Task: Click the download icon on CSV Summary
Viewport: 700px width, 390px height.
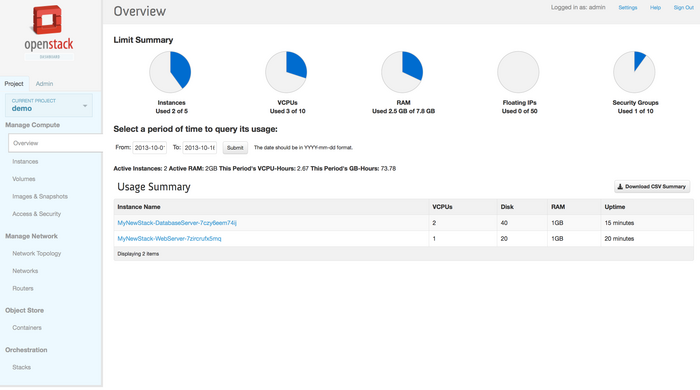Action: point(620,187)
